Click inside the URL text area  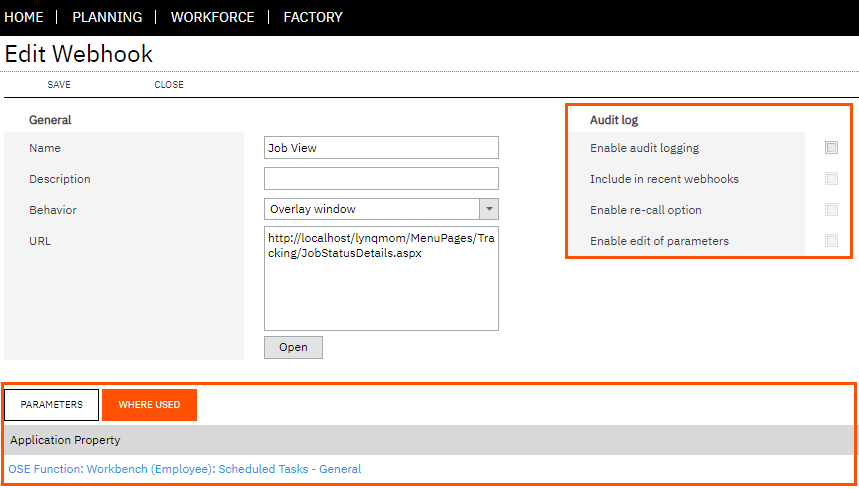point(381,278)
